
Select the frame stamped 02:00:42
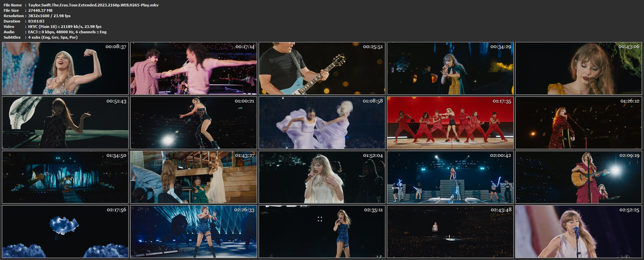point(450,177)
